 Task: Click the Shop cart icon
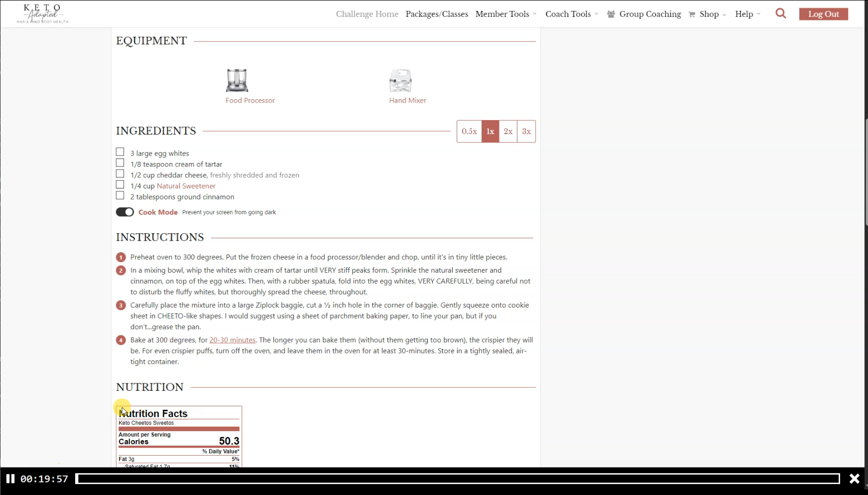click(x=692, y=14)
